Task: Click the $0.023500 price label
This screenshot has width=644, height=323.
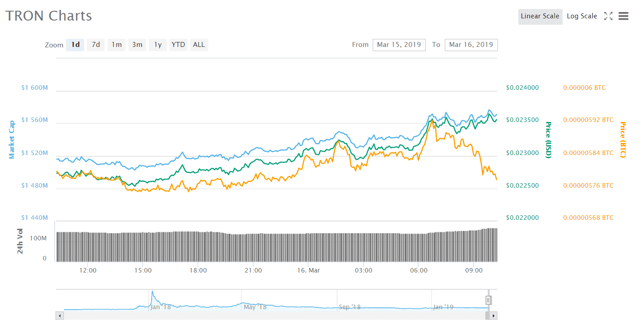Action: [522, 120]
